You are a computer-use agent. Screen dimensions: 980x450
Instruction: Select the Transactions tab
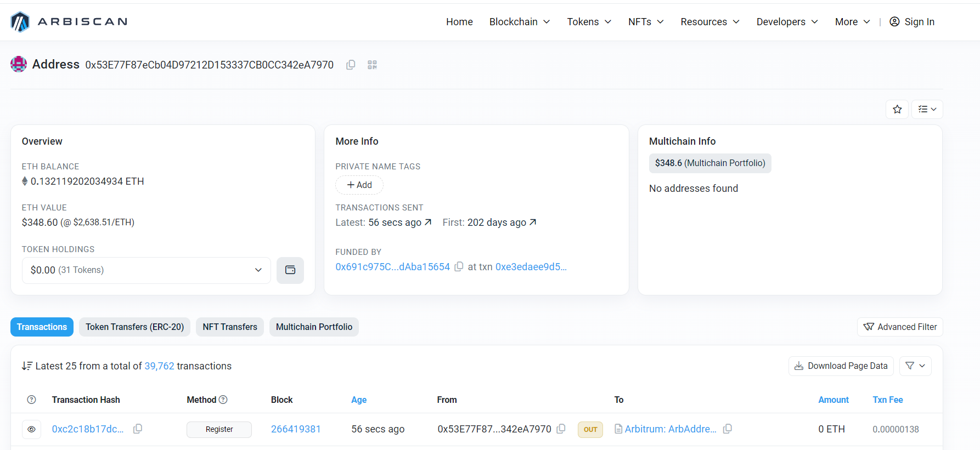coord(42,327)
